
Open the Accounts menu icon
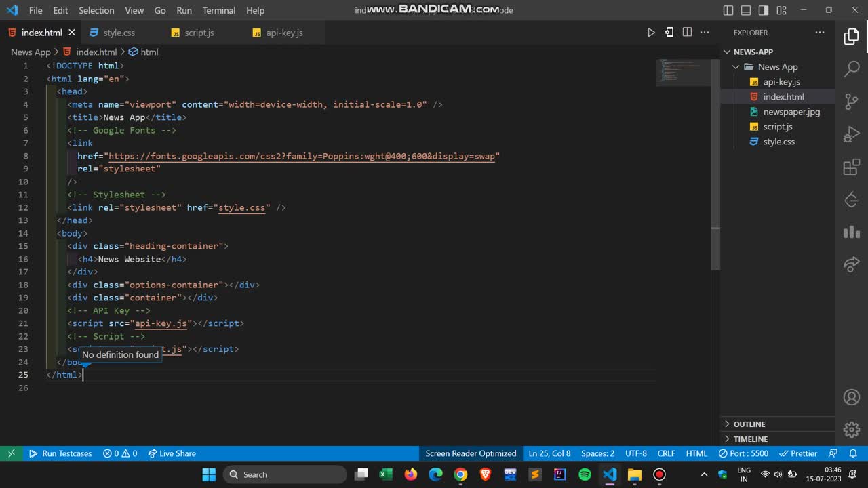(x=852, y=397)
